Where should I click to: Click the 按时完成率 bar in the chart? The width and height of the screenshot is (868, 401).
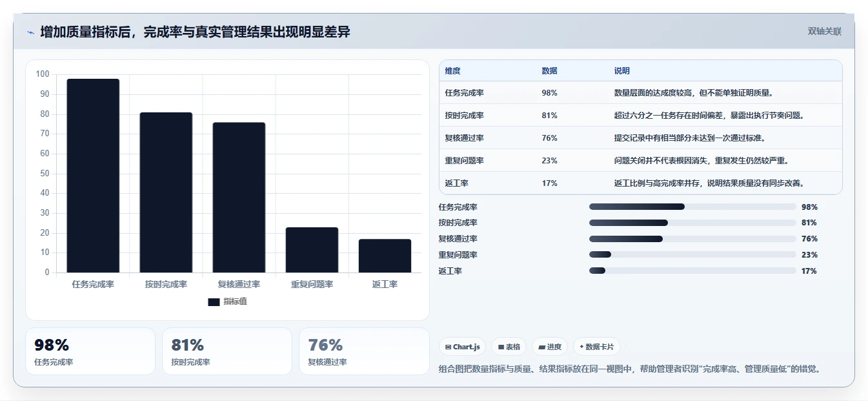[166, 192]
